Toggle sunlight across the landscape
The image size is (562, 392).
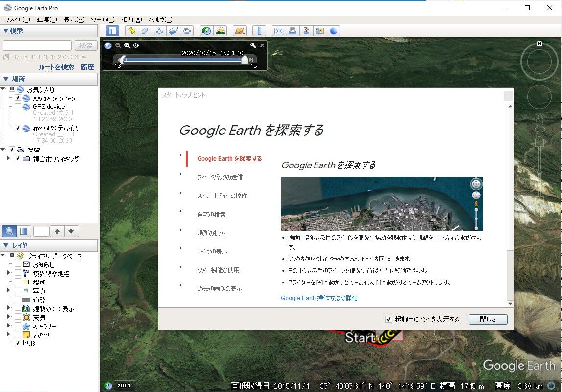pos(220,31)
